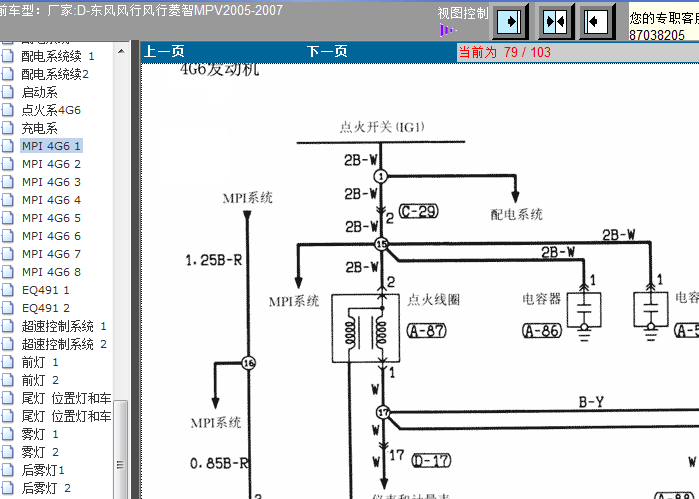
Task: Click wire label B-Y
Action: click(x=591, y=402)
